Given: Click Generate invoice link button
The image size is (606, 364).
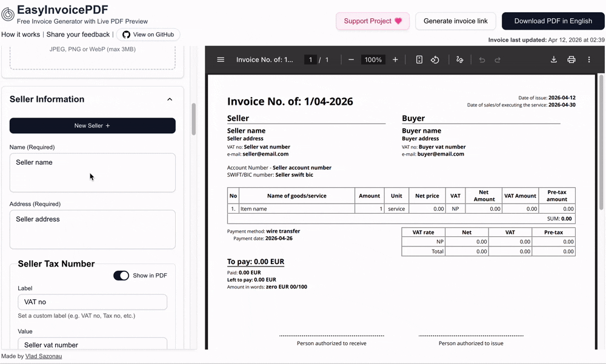Looking at the screenshot, I should click(455, 21).
